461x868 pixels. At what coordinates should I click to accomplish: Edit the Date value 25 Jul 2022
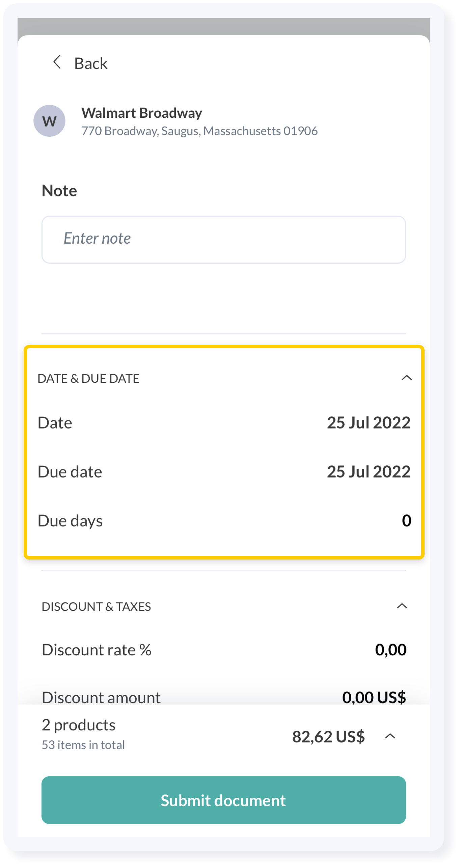coord(369,423)
